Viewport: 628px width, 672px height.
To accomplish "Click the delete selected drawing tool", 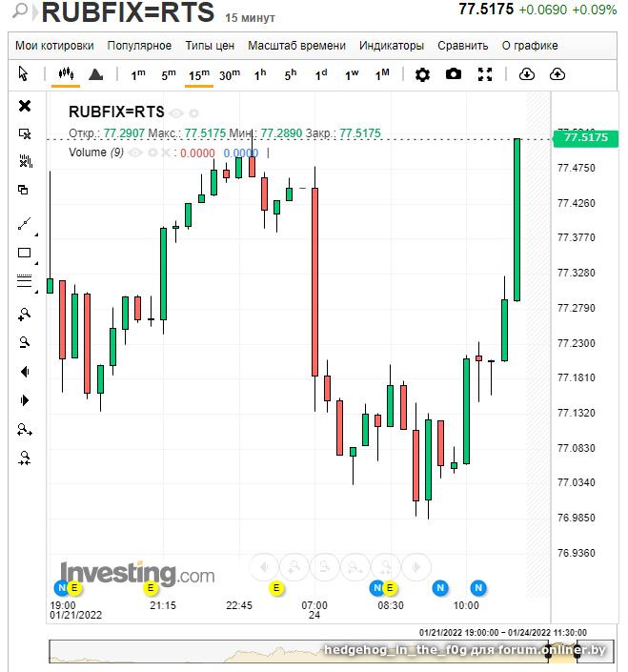I will tap(25, 133).
